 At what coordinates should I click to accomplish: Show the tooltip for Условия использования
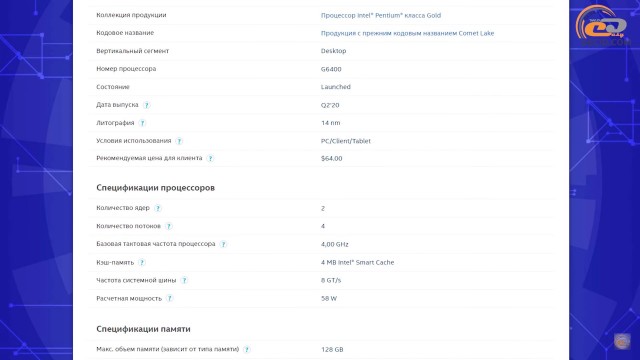tap(179, 141)
